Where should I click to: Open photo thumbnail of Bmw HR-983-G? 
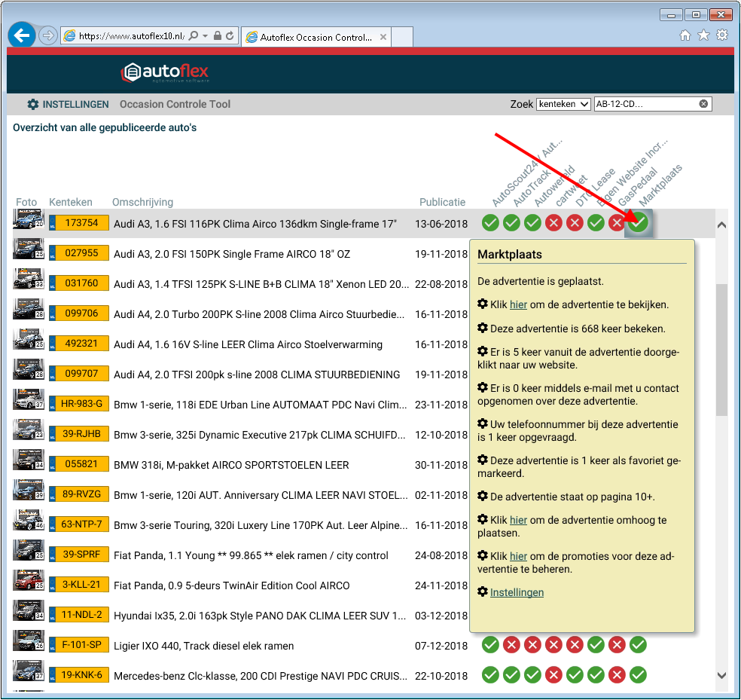pos(29,400)
